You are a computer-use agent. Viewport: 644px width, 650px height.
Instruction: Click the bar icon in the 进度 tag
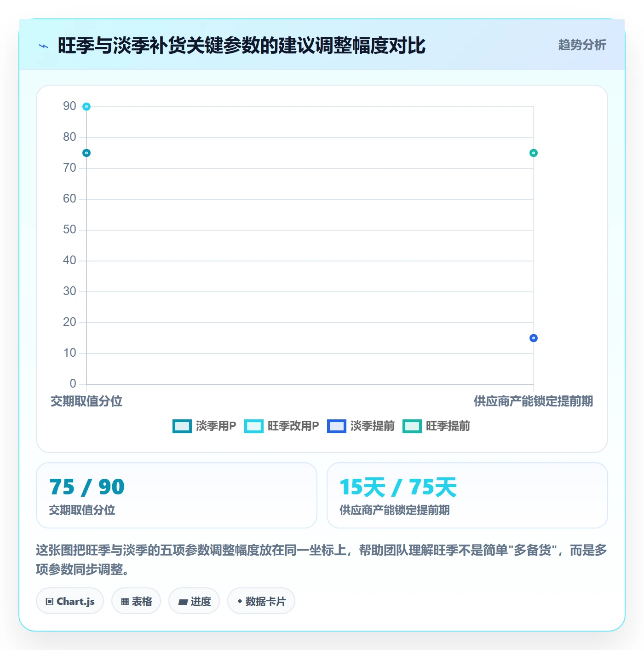tap(183, 602)
